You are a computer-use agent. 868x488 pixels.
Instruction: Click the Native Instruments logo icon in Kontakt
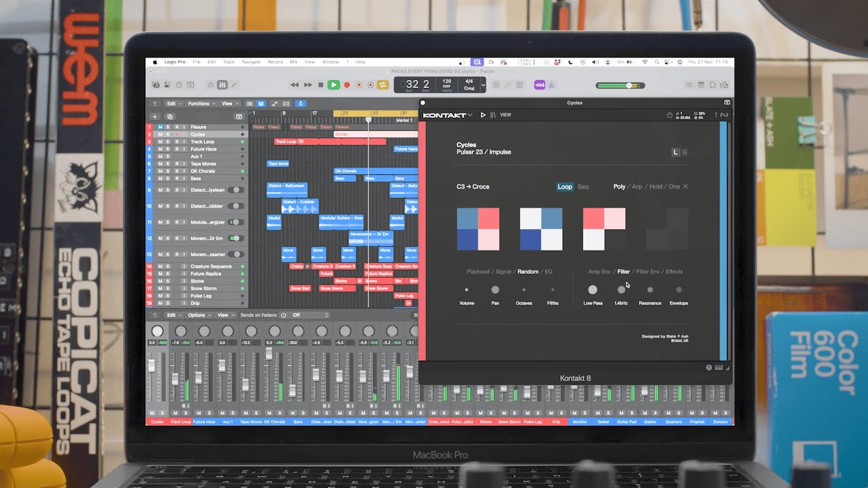coord(724,115)
